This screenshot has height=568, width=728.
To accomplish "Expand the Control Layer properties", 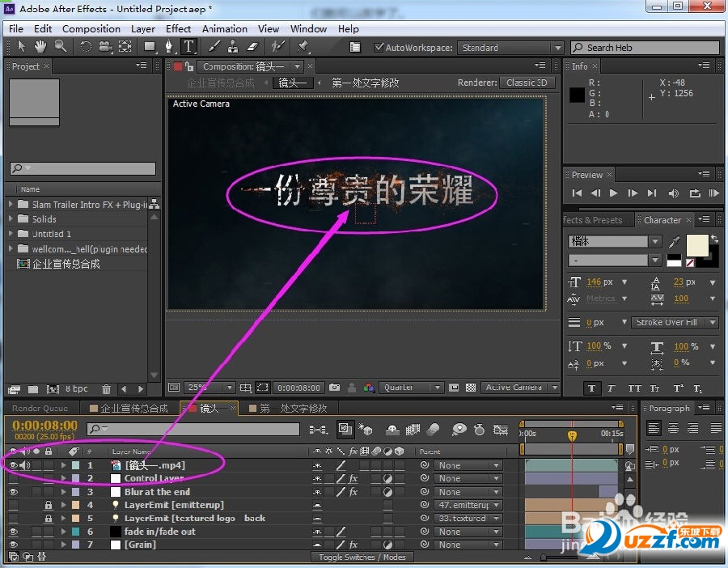I will pyautogui.click(x=64, y=478).
